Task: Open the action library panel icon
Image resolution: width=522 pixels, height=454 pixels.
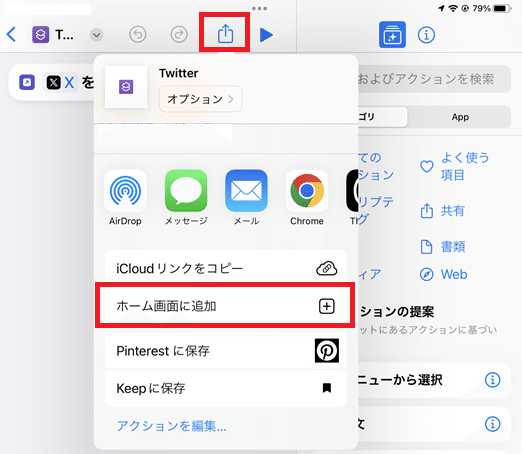Action: point(392,35)
